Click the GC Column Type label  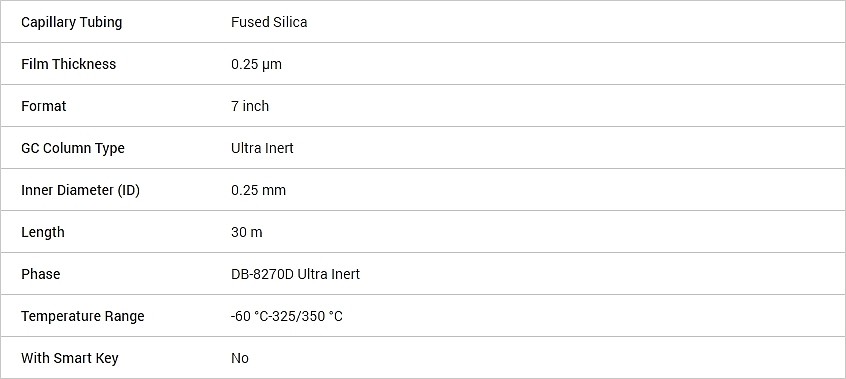pos(73,148)
